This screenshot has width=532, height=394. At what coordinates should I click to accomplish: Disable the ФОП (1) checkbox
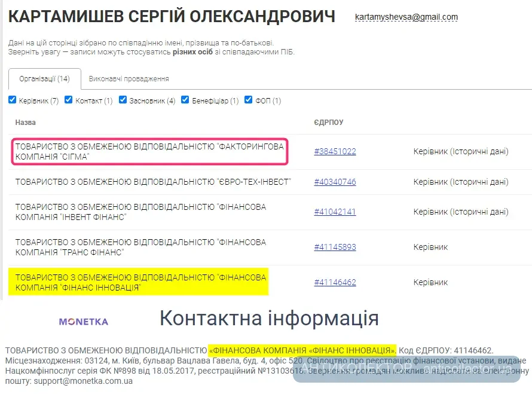(x=248, y=99)
